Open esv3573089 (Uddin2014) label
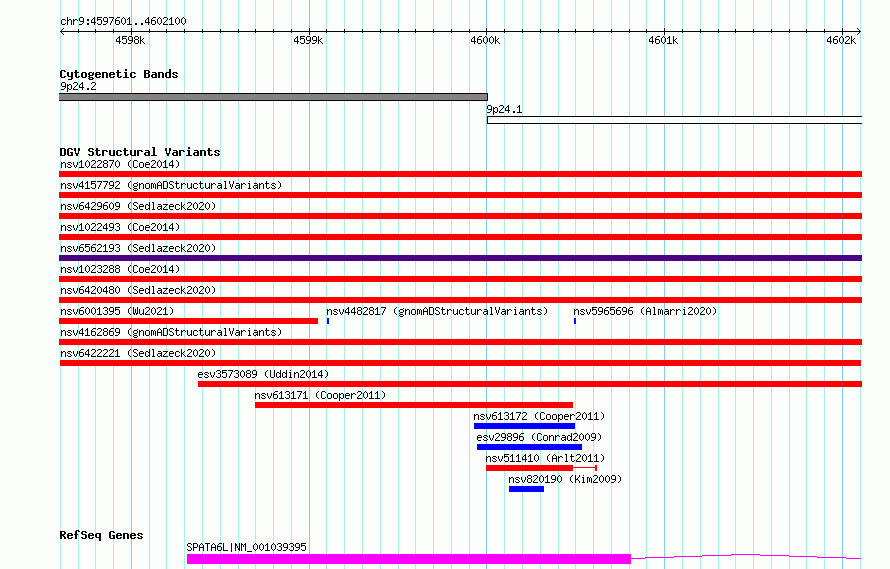 [263, 374]
